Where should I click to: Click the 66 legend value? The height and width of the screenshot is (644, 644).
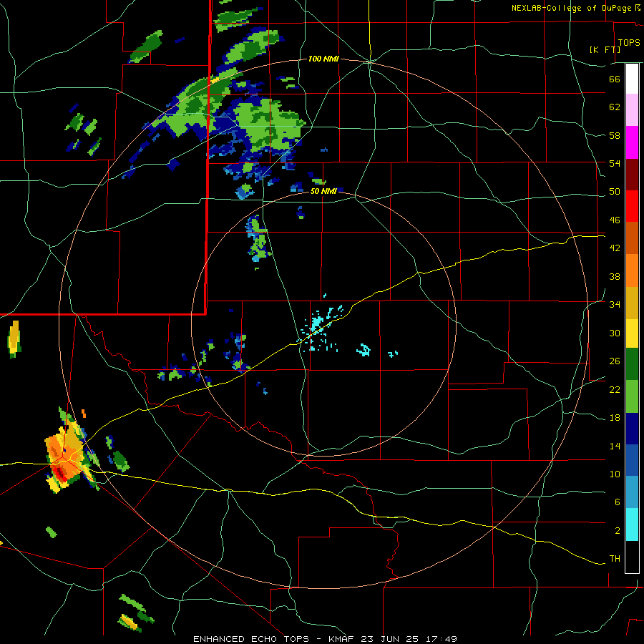[x=615, y=79]
